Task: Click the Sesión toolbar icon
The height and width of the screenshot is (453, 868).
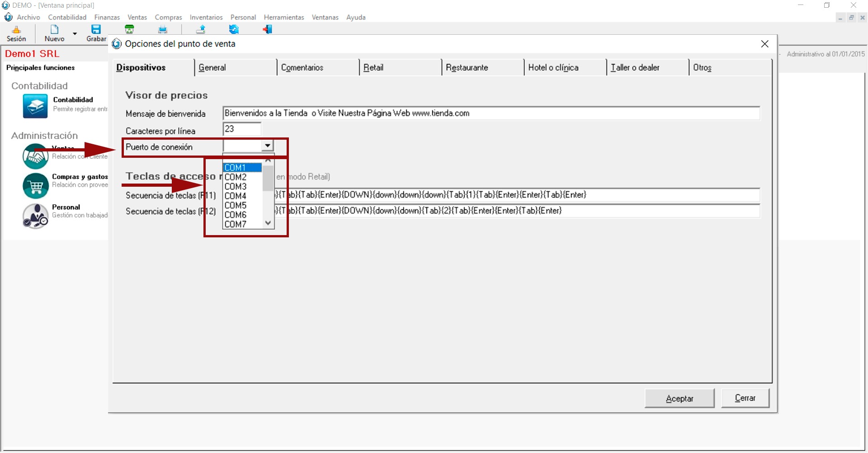Action: pos(16,30)
